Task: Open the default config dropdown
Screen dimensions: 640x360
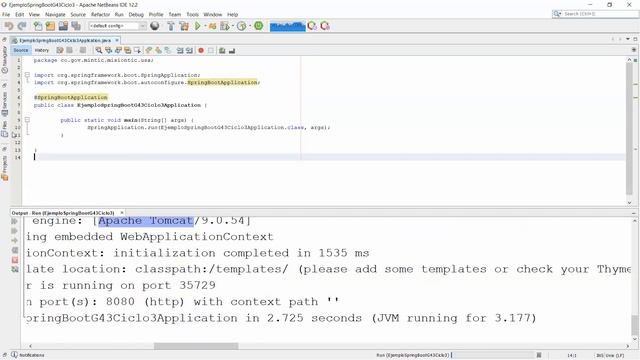Action: [118, 26]
